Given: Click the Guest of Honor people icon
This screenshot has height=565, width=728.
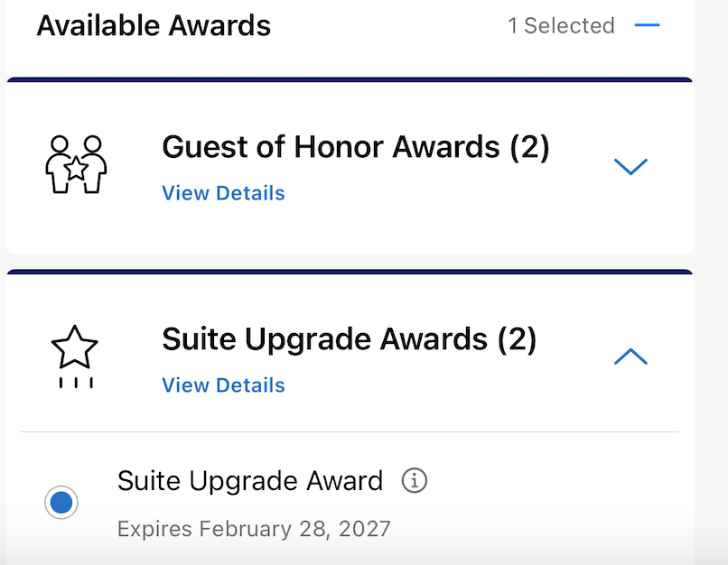Looking at the screenshot, I should (76, 165).
